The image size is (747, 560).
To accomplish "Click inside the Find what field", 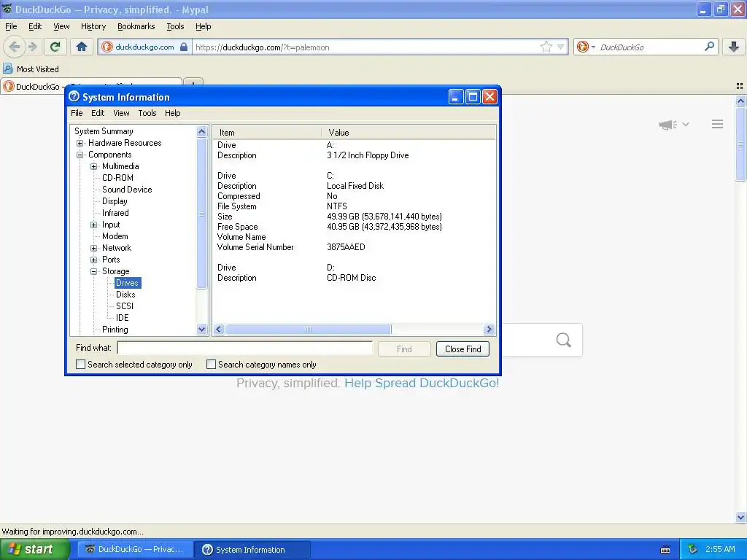I will tap(245, 348).
